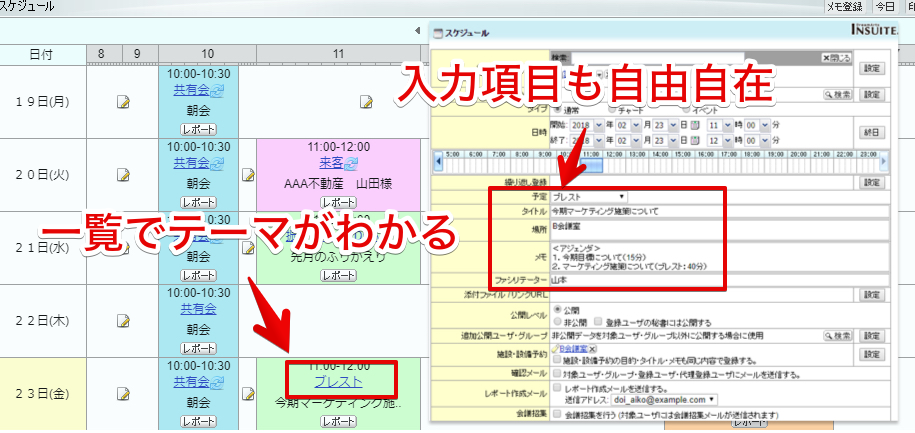The width and height of the screenshot is (915, 433).
Task: Open the start year dropdown
Action: (x=585, y=125)
